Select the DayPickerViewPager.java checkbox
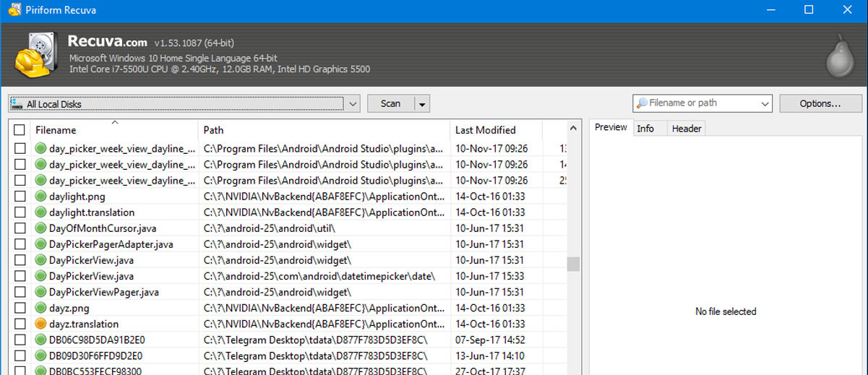The image size is (868, 375). (20, 292)
